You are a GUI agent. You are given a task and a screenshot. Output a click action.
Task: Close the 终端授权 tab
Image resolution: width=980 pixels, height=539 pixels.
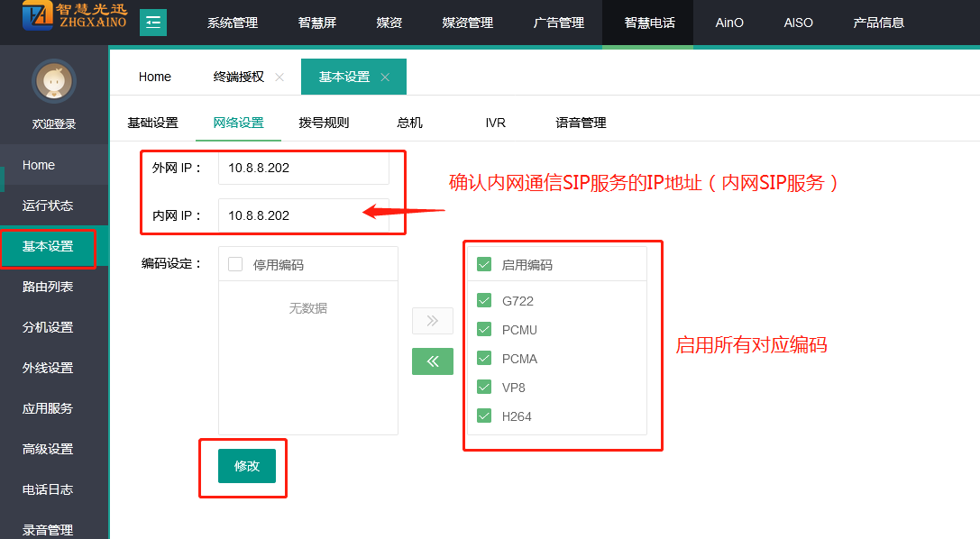click(x=279, y=78)
